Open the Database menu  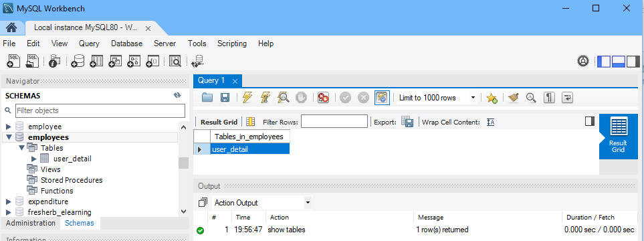point(126,44)
